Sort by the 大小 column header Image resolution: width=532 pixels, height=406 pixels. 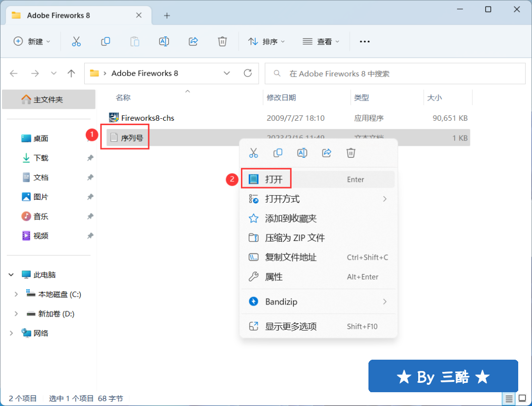point(434,98)
